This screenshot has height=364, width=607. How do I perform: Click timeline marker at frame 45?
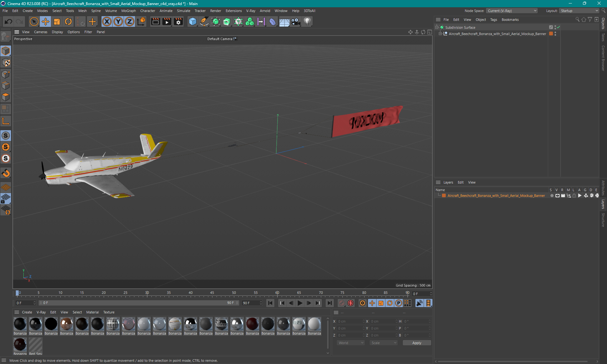coord(212,293)
